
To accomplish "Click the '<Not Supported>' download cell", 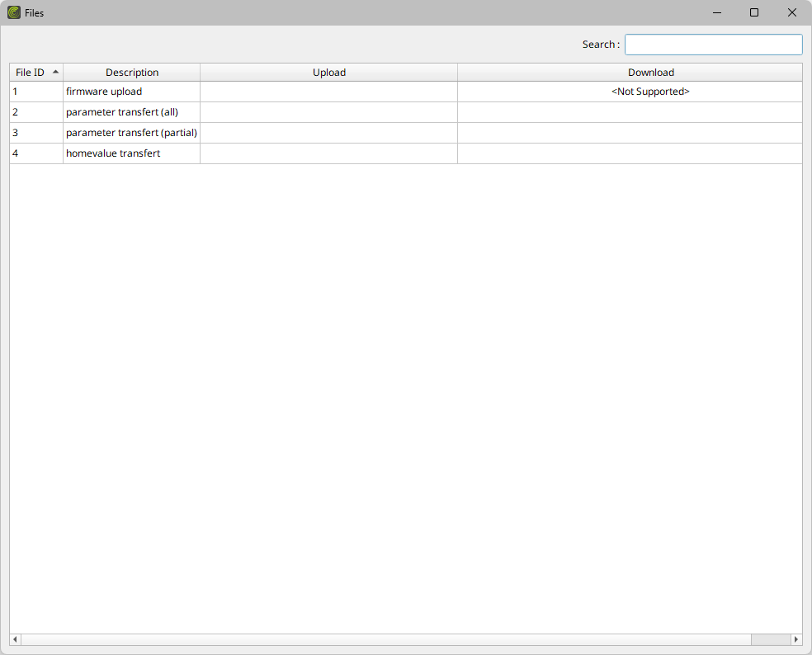I will tap(630, 92).
